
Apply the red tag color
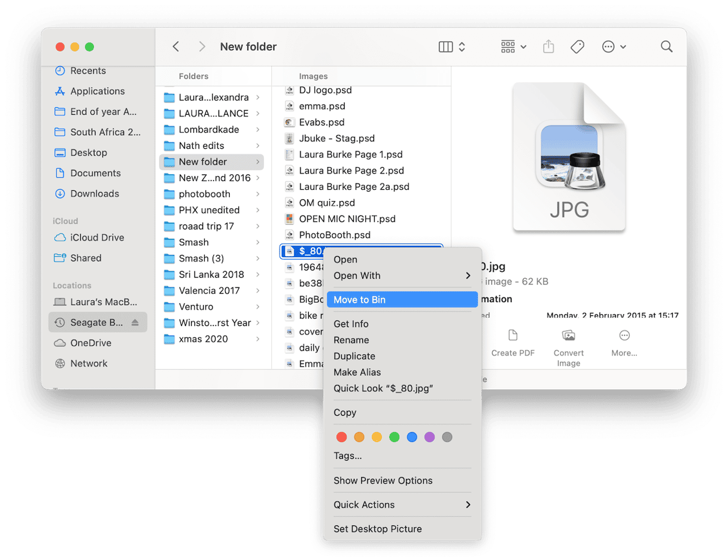coord(341,437)
